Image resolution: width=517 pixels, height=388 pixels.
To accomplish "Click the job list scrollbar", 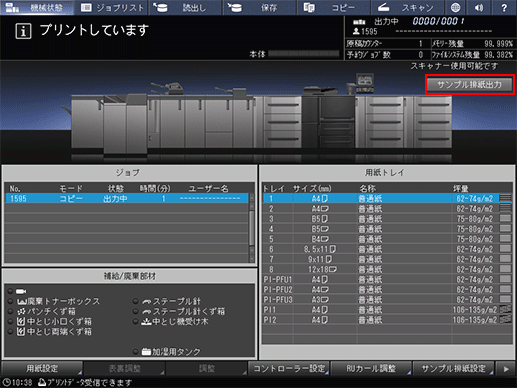I will point(252,228).
